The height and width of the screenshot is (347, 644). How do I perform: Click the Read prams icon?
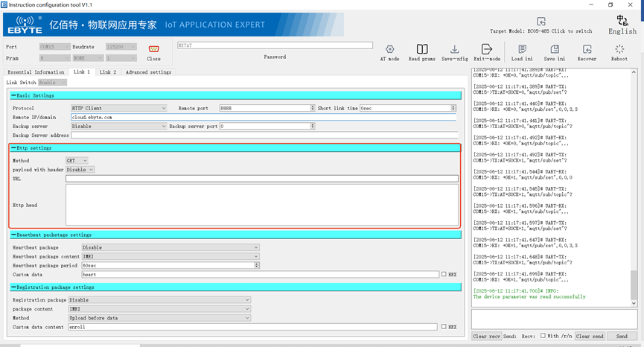click(x=422, y=49)
